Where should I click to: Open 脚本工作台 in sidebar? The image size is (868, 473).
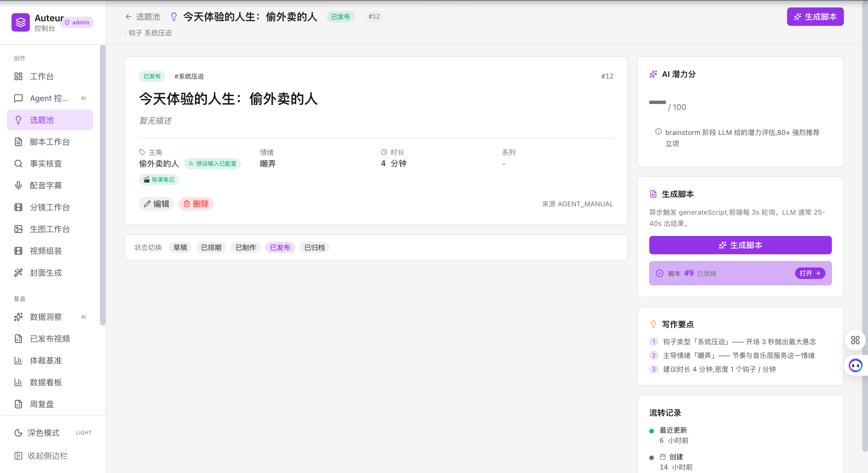coord(50,142)
